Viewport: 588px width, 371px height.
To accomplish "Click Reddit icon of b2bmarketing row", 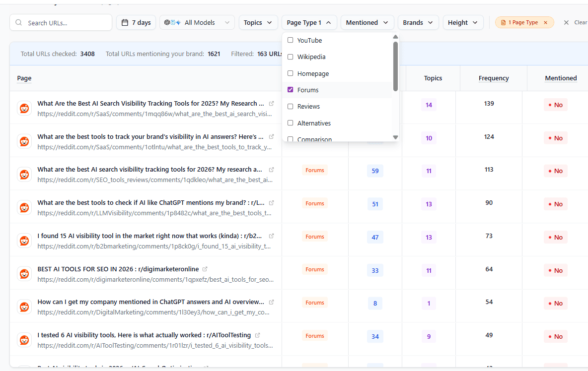I will pos(24,241).
